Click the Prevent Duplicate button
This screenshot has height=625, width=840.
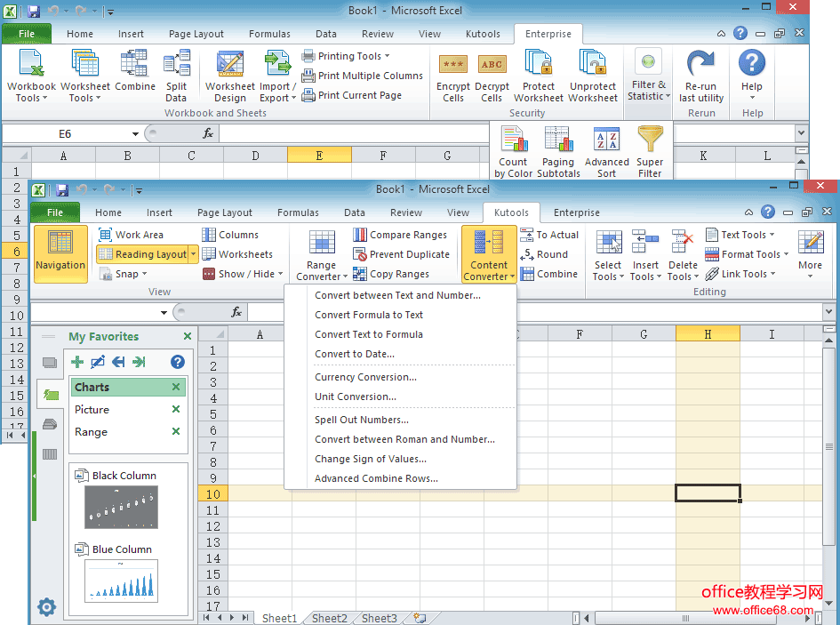401,254
